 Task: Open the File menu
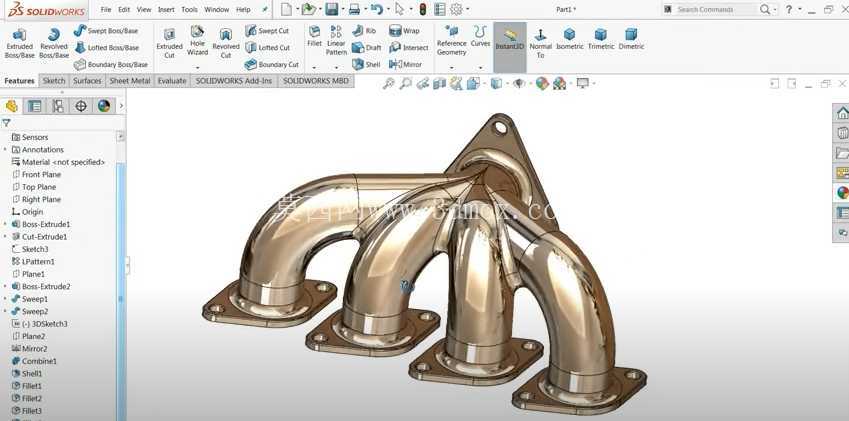point(106,10)
